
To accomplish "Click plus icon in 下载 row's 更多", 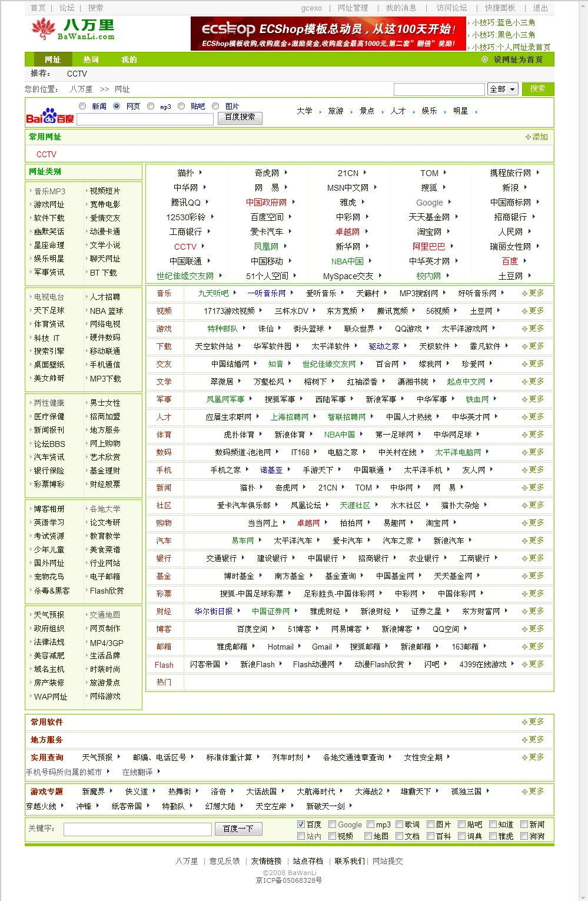I will point(524,346).
